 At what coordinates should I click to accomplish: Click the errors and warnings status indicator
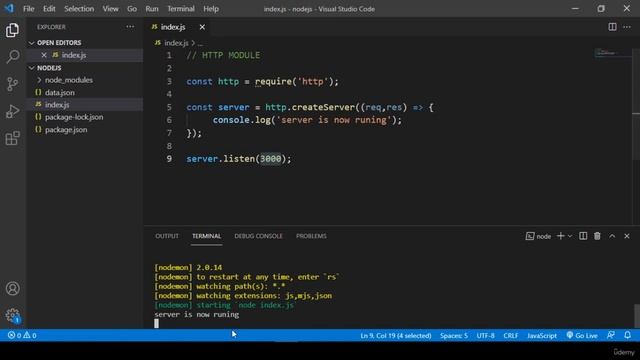(x=22, y=336)
